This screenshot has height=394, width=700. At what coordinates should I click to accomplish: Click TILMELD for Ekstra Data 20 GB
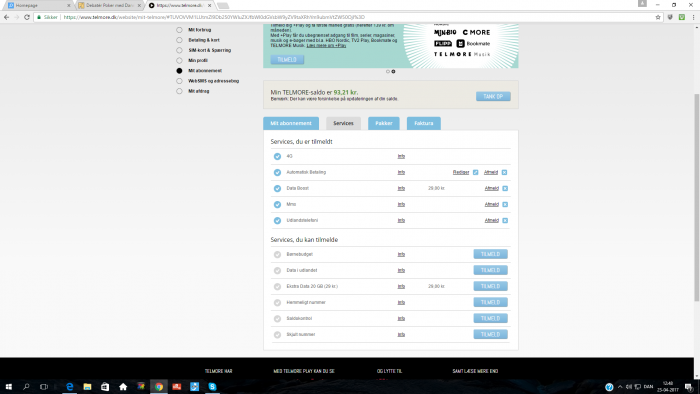coord(490,286)
